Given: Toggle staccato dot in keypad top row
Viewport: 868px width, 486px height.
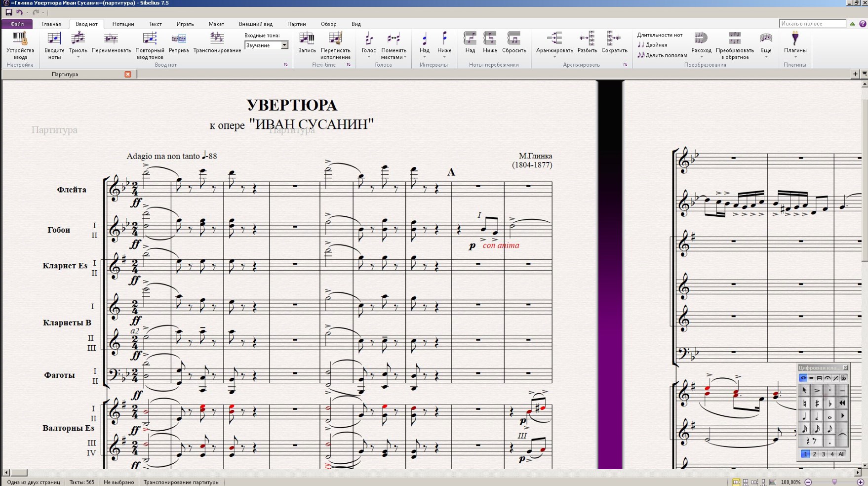Looking at the screenshot, I should 830,391.
